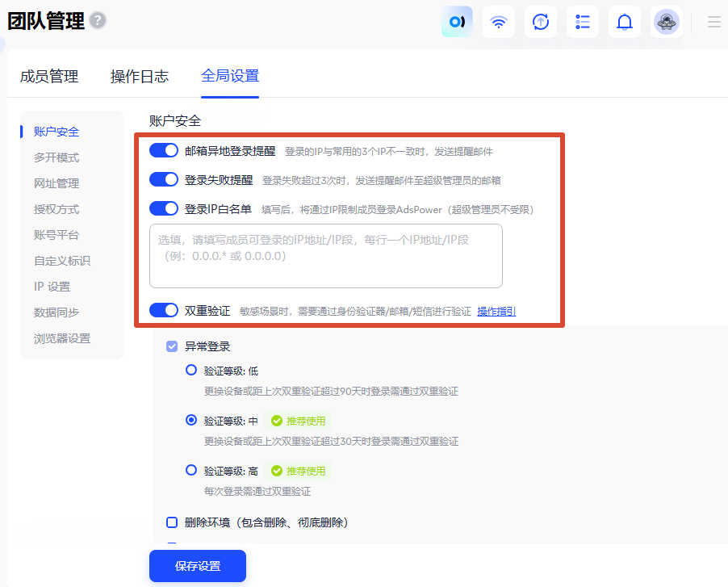Click the Wi-Fi network status icon
The image size is (728, 587).
499,22
